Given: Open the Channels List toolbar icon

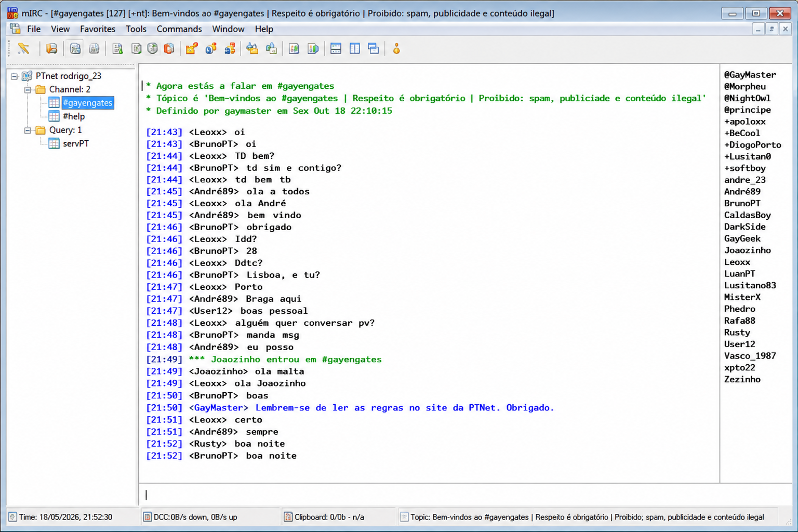Looking at the screenshot, I should pos(94,49).
